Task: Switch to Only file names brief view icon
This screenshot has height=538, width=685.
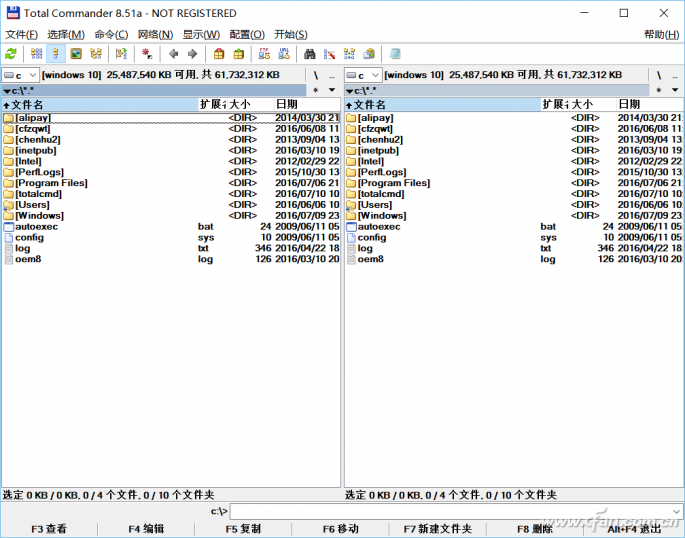Action: 36,54
